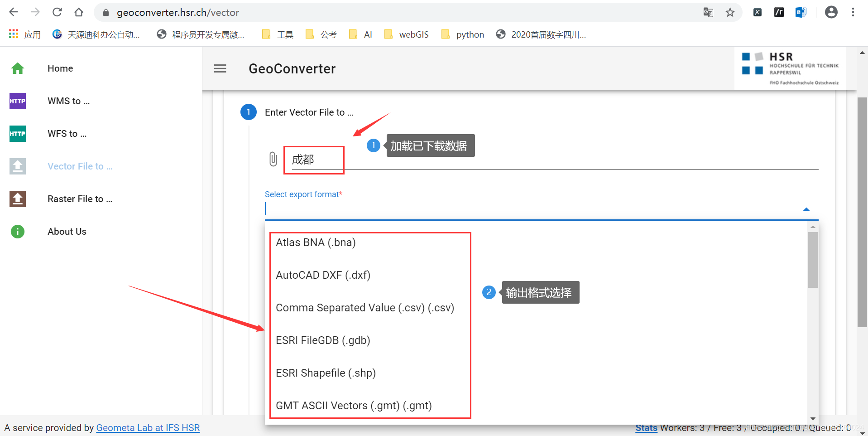Click the step 1 number circle
The image size is (868, 436).
tap(248, 112)
